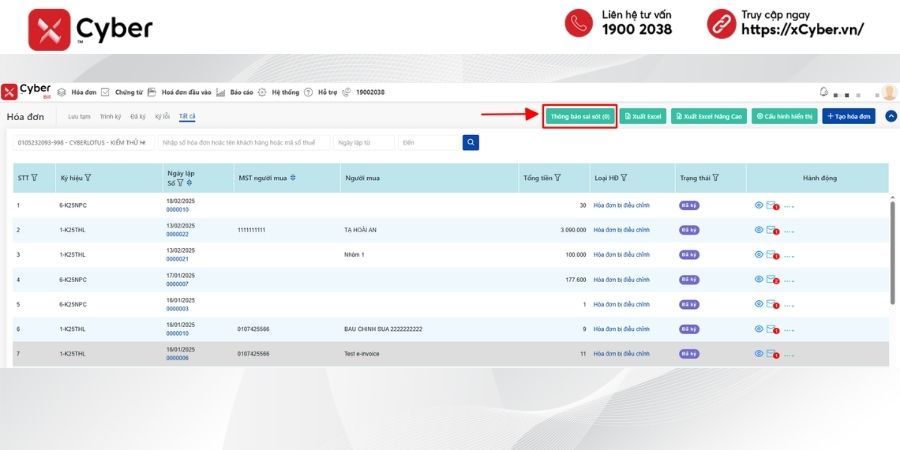Open the Hóa đơn menu

[83, 92]
